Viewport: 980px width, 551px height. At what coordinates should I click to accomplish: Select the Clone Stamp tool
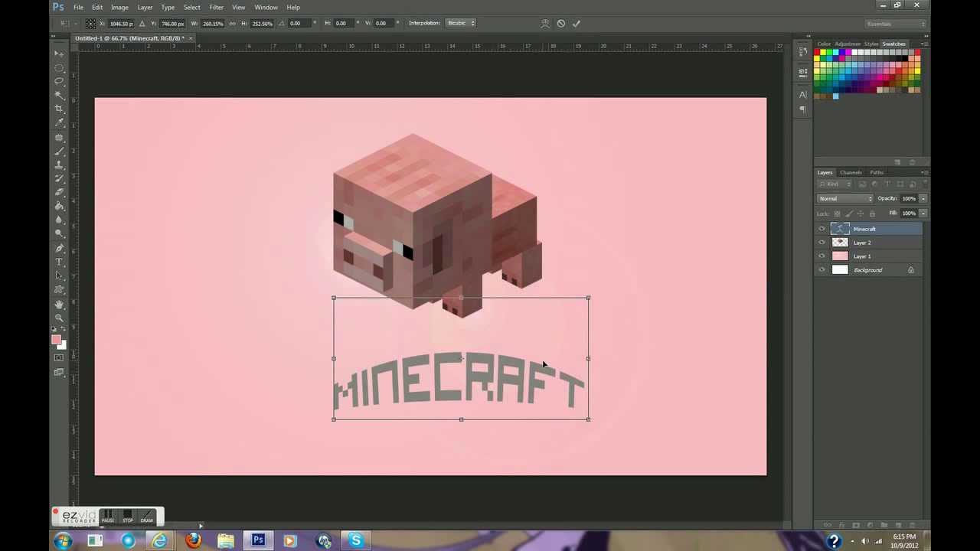(x=59, y=165)
